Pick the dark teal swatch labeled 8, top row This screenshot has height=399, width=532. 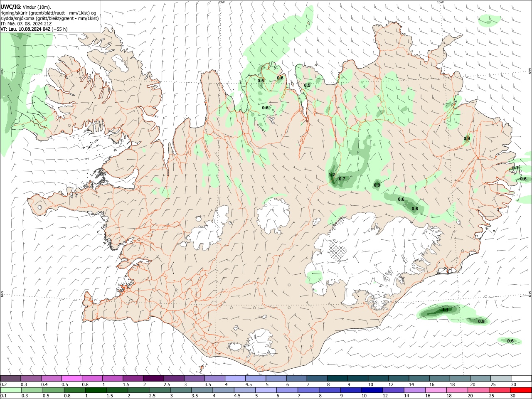coord(337,378)
